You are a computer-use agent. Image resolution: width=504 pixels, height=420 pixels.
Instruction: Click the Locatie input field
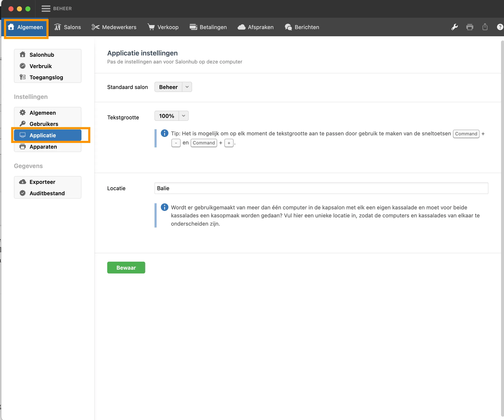click(321, 188)
